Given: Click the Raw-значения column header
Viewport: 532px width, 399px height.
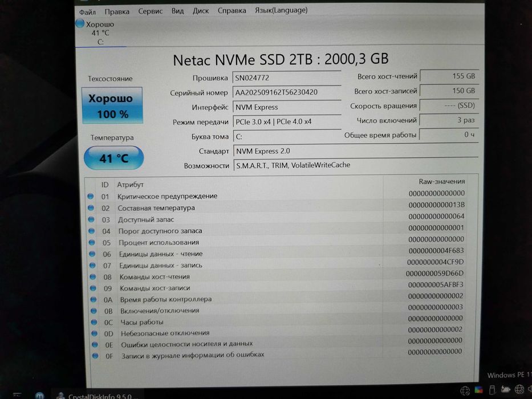Looking at the screenshot, I should [x=442, y=181].
